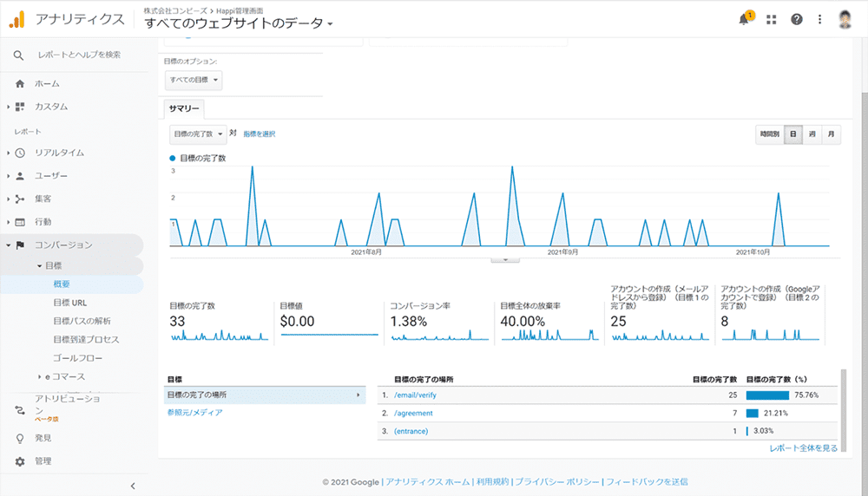Click the レポートとヘルプを検索 search field
Image resolution: width=868 pixels, height=496 pixels.
[78, 55]
